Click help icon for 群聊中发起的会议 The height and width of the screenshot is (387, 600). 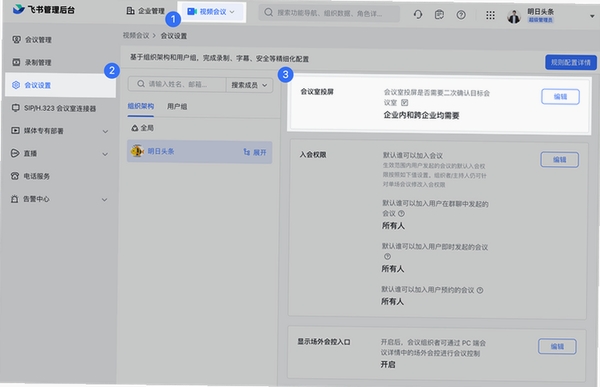tap(401, 214)
